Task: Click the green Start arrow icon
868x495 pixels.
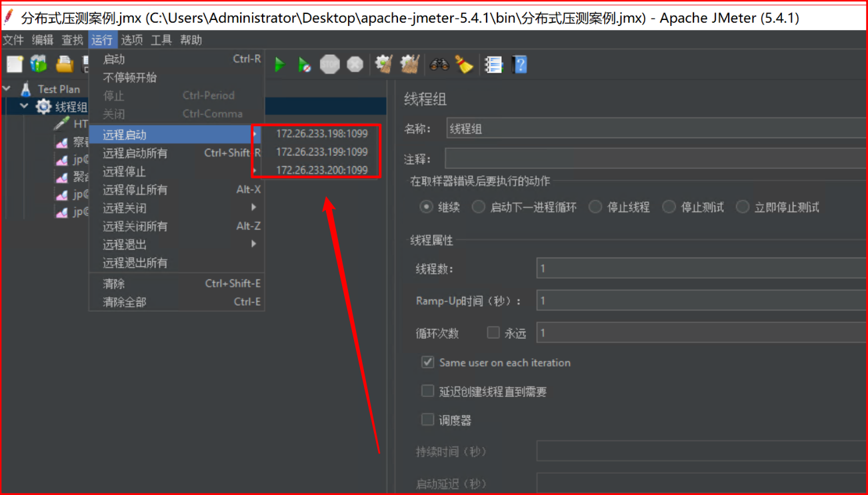Action: [280, 65]
